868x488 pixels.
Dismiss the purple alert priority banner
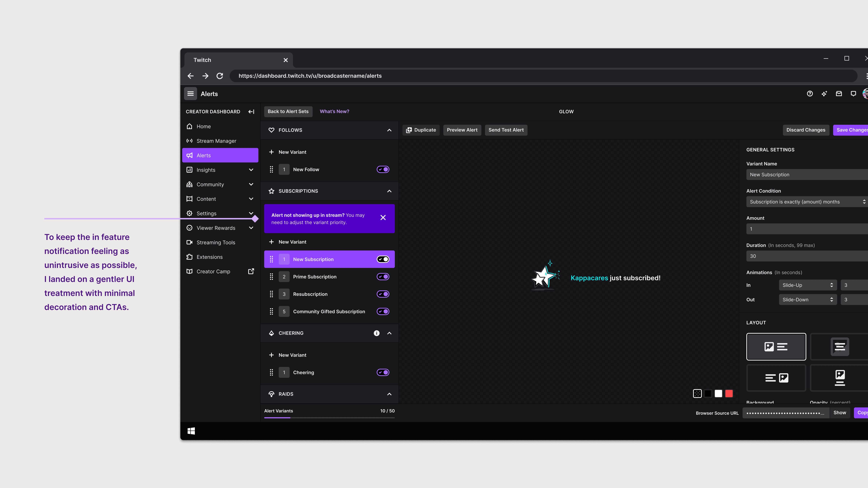tap(383, 217)
